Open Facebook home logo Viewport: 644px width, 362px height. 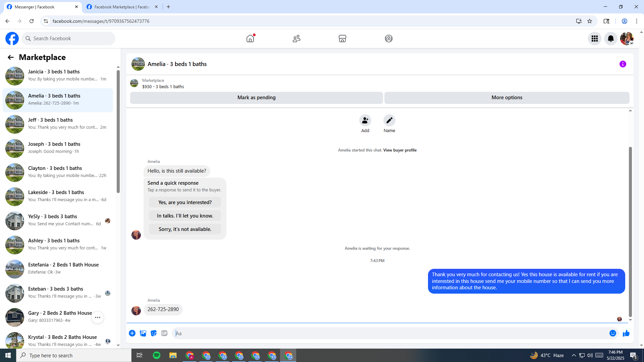pos(12,39)
